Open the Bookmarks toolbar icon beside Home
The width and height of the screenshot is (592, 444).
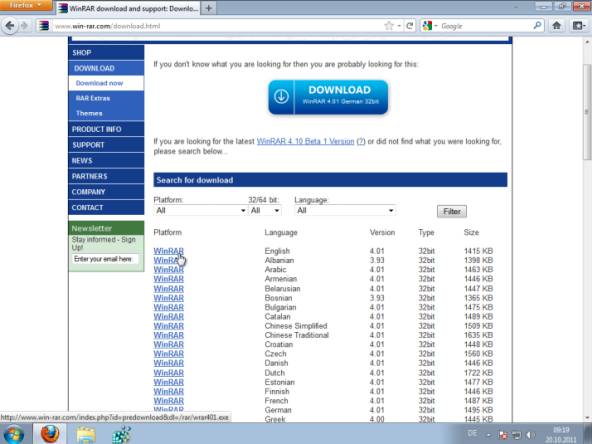(x=579, y=26)
